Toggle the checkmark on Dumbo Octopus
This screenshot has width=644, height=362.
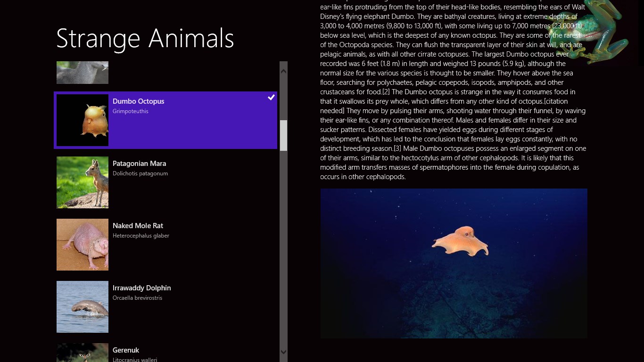271,98
